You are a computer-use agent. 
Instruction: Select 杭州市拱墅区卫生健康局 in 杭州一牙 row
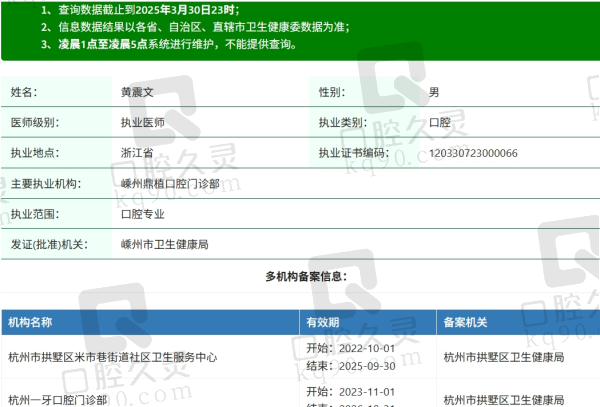504,400
